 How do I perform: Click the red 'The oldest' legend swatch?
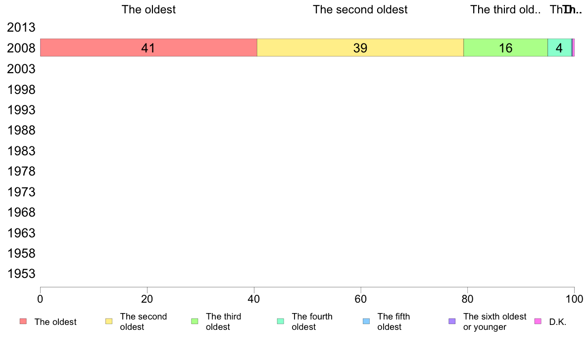coord(23,321)
